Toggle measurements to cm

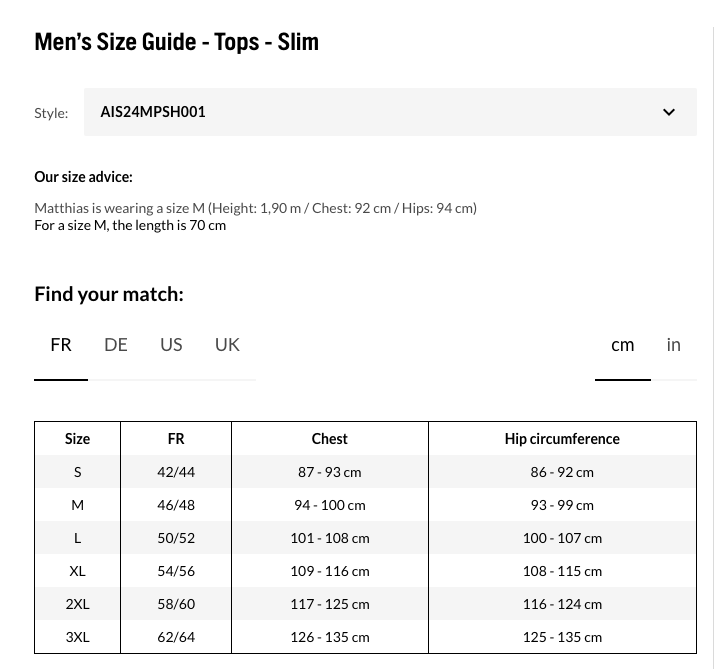tap(622, 345)
